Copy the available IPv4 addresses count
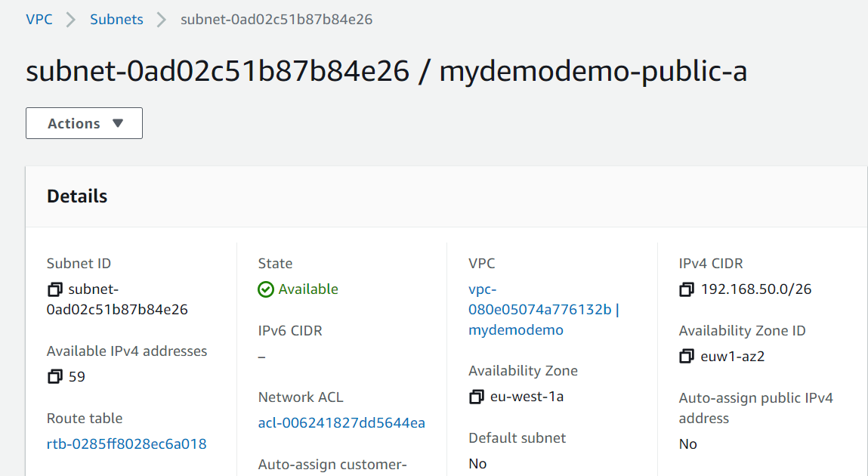The height and width of the screenshot is (476, 868). point(54,376)
